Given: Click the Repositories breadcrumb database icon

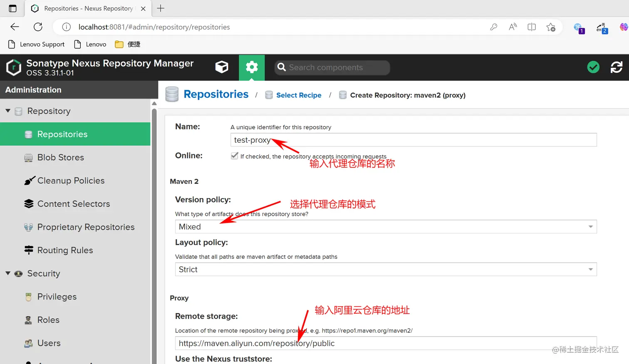Looking at the screenshot, I should point(172,94).
